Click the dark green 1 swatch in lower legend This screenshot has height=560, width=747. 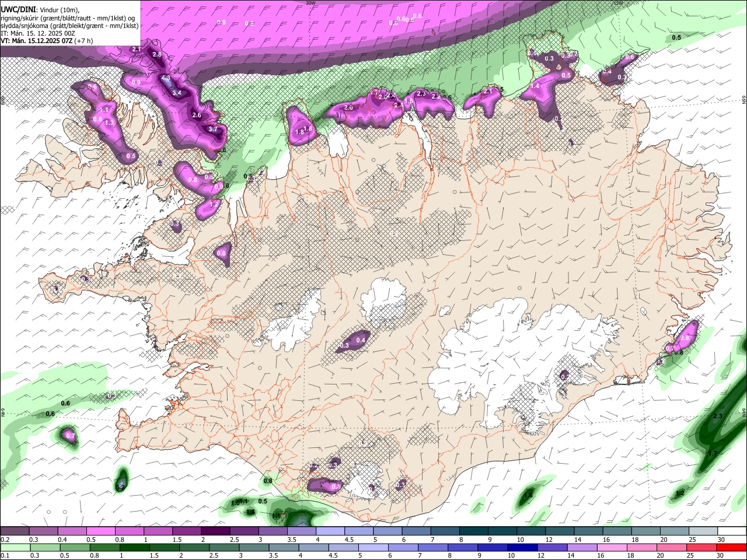tap(134, 547)
